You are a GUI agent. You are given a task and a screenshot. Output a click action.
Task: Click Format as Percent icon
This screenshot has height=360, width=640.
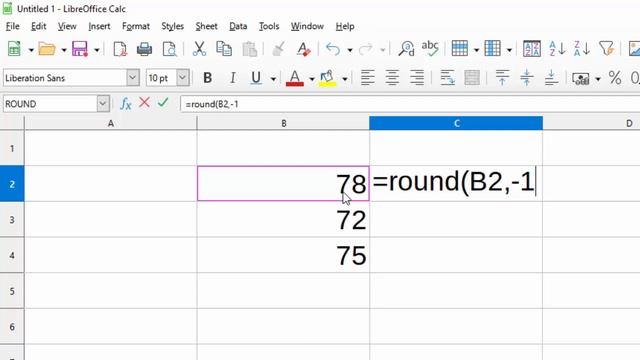(x=615, y=78)
